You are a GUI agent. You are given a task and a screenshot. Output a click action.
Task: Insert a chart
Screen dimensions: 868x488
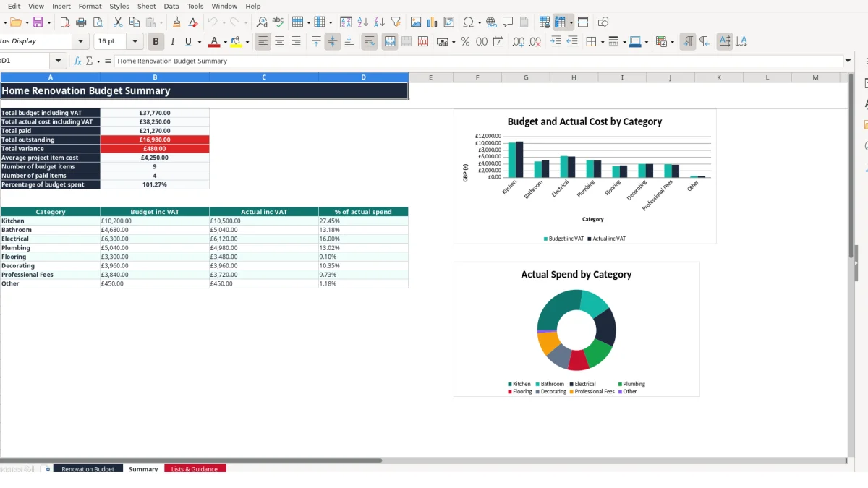coord(433,22)
